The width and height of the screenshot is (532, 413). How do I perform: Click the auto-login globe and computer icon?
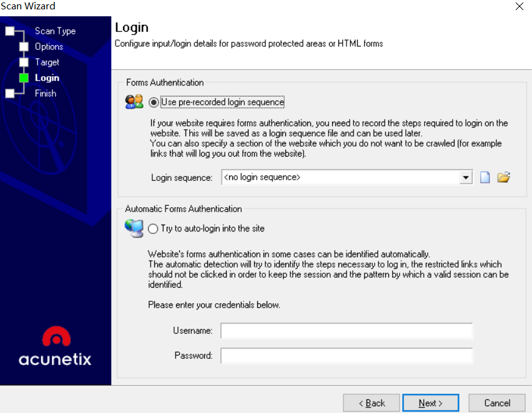point(134,228)
